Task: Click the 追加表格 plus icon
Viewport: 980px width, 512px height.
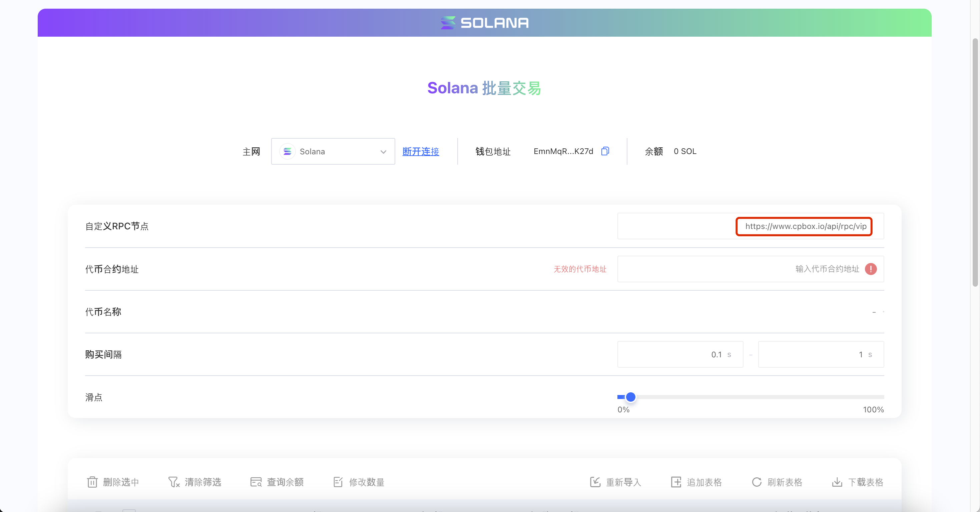Action: click(676, 482)
